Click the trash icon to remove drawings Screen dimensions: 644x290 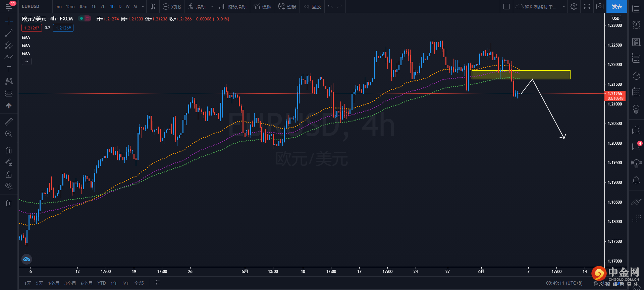coord(9,203)
